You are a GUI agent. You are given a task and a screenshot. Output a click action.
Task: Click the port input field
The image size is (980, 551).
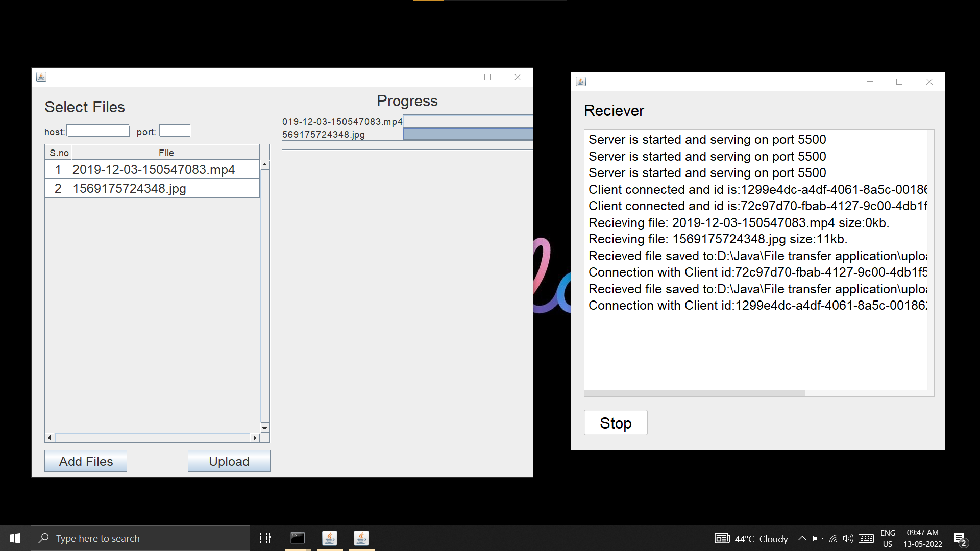[175, 131]
